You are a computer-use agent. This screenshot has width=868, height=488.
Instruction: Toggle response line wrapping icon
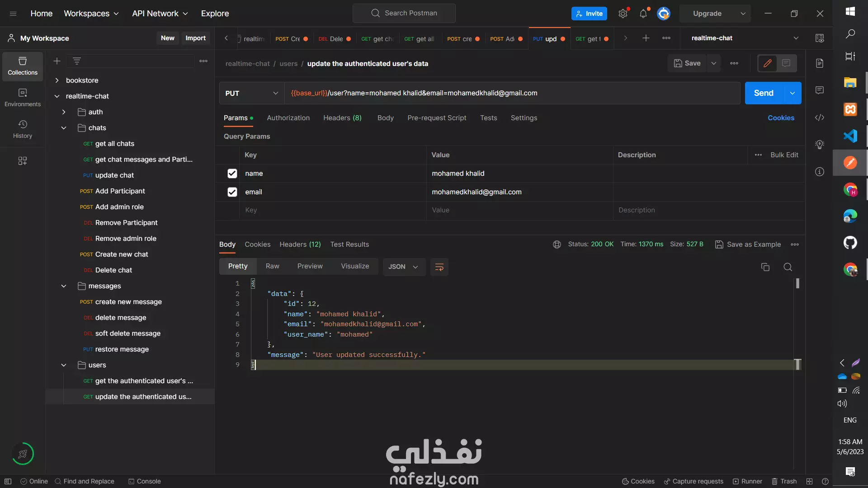(x=439, y=267)
